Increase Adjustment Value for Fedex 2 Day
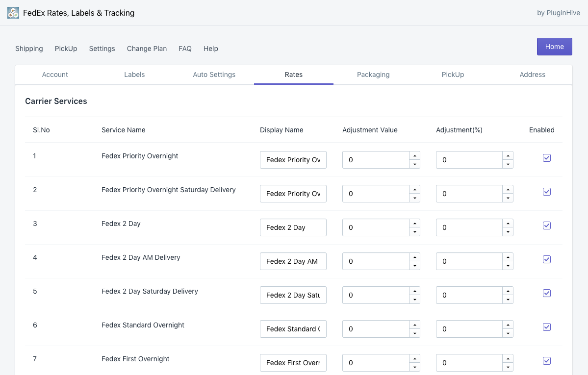This screenshot has height=375, width=588. (414, 223)
